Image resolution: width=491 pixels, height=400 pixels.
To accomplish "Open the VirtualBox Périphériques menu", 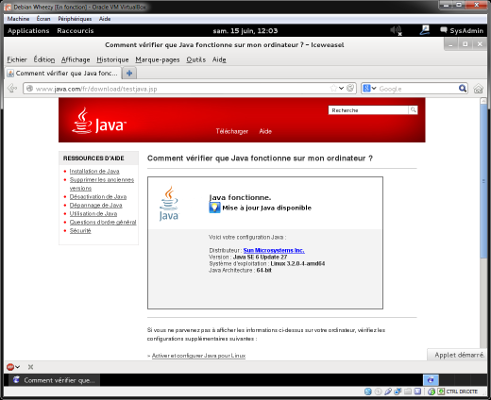I will [x=75, y=19].
